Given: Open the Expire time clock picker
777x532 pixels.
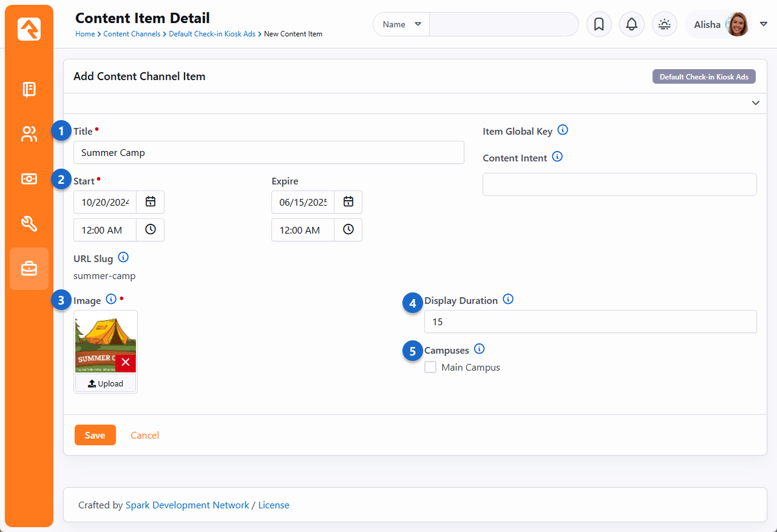Looking at the screenshot, I should (348, 230).
